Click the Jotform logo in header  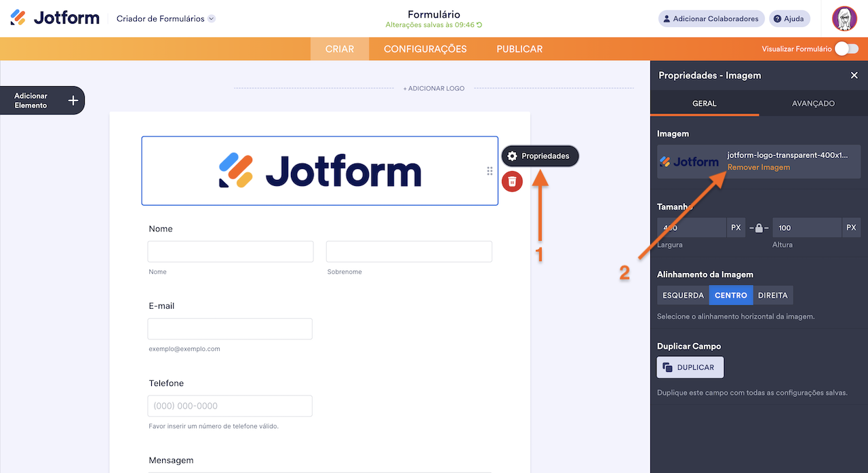tap(55, 18)
